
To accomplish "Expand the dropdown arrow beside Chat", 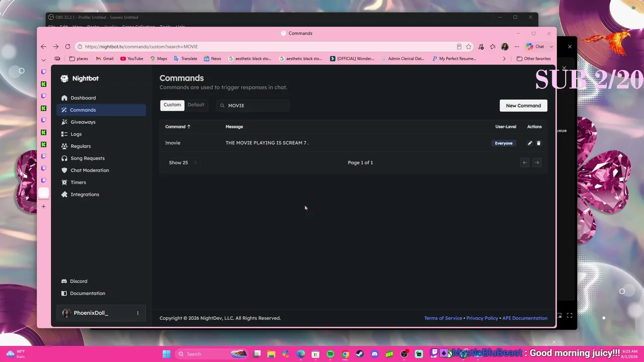I will tap(551, 47).
